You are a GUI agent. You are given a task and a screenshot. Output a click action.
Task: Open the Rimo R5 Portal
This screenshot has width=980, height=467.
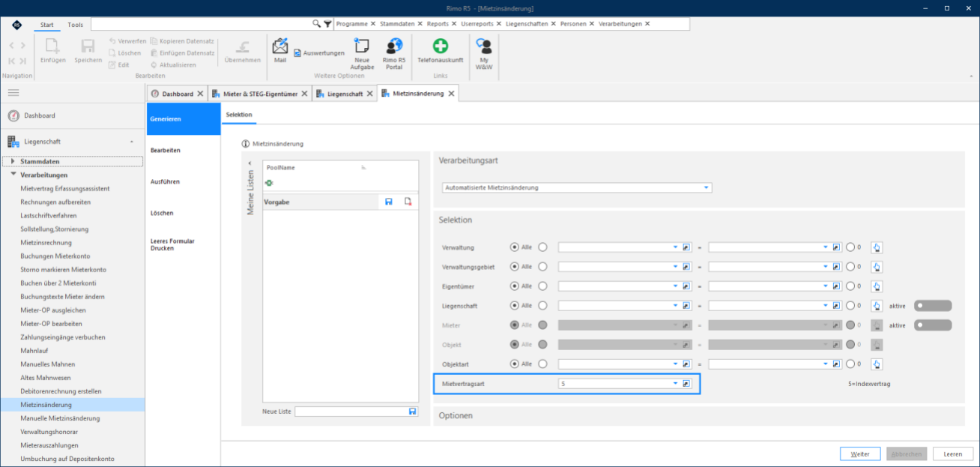click(394, 53)
